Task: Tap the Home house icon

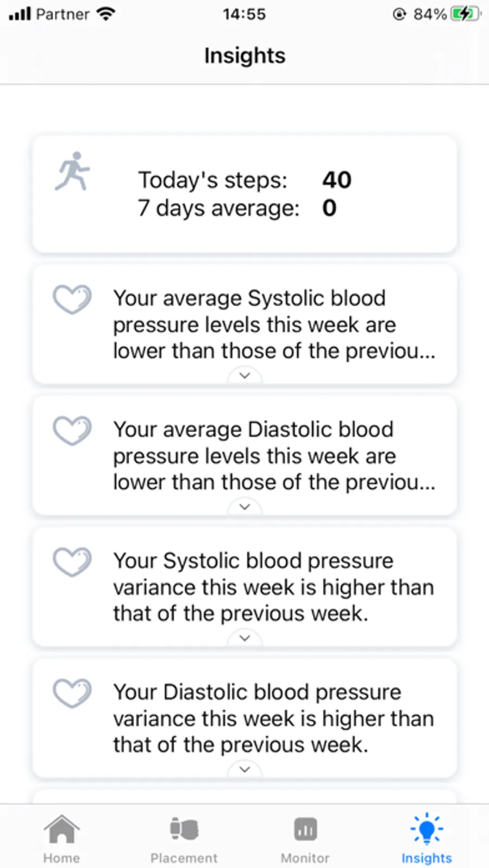Action: pyautogui.click(x=61, y=829)
